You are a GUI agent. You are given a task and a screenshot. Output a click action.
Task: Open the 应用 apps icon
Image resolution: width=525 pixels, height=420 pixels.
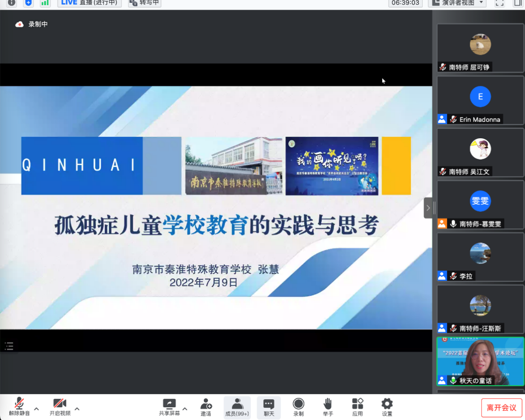[358, 406]
